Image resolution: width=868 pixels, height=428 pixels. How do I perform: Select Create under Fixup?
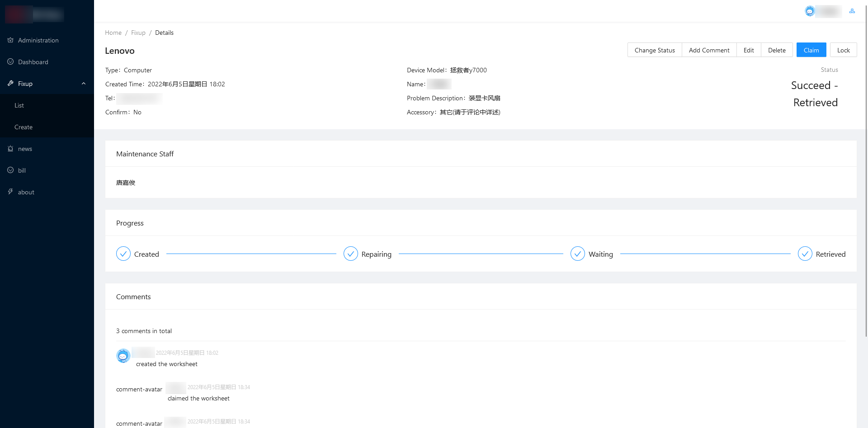coord(47,127)
